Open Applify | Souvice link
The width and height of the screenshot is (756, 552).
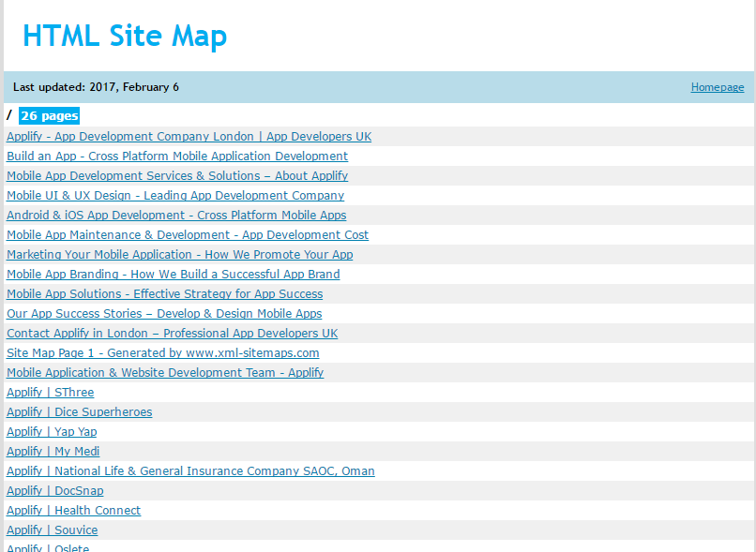point(53,530)
